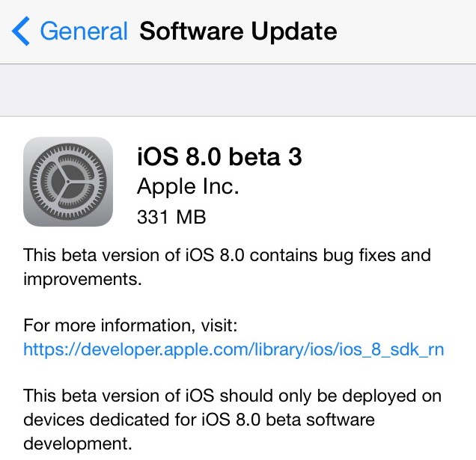Click the word "Update" in the title
Screen dimensions: 476x460
[294, 32]
